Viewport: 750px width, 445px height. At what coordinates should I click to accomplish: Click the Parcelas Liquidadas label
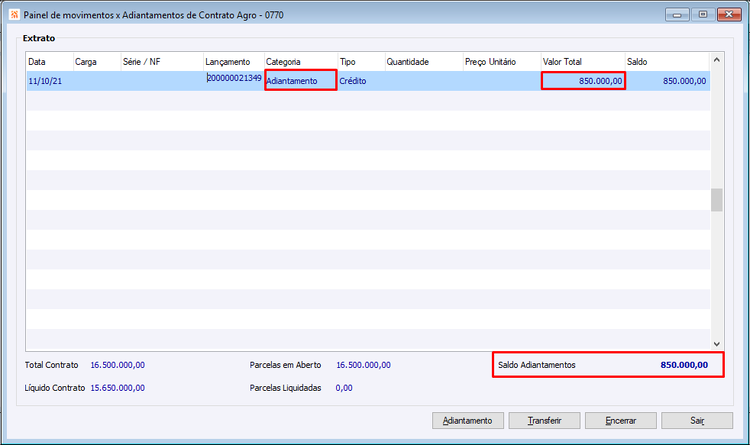click(x=286, y=388)
